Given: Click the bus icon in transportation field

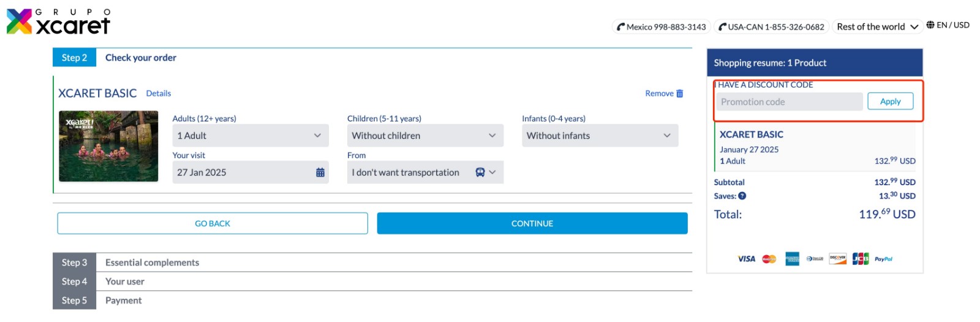Looking at the screenshot, I should coord(480,173).
